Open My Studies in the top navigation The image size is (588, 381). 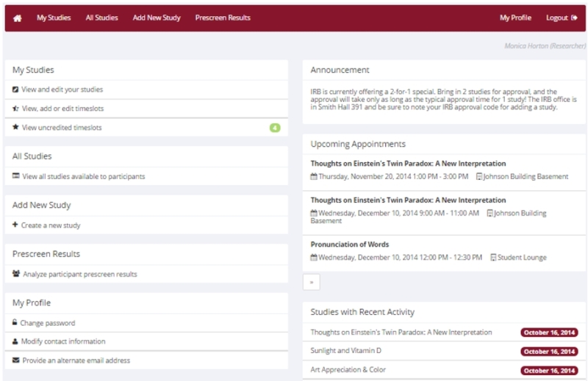[x=54, y=18]
